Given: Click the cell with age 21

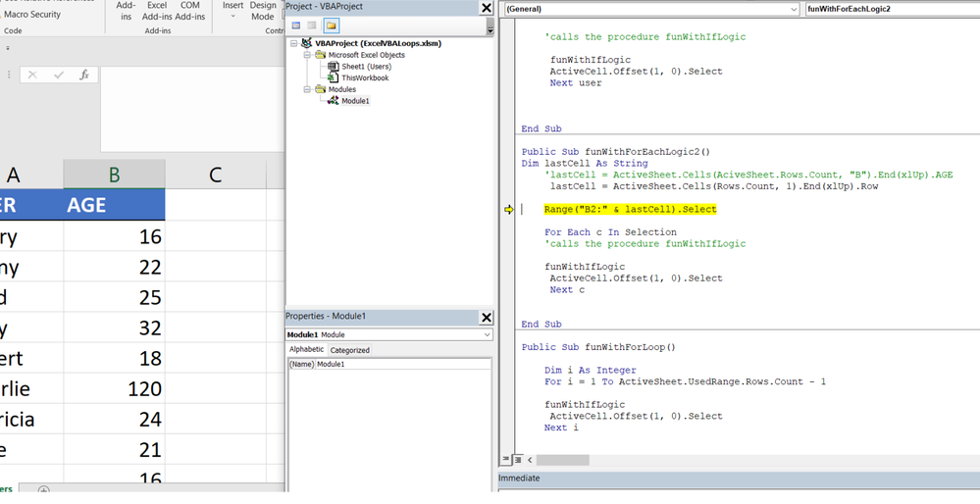Looking at the screenshot, I should [x=114, y=450].
